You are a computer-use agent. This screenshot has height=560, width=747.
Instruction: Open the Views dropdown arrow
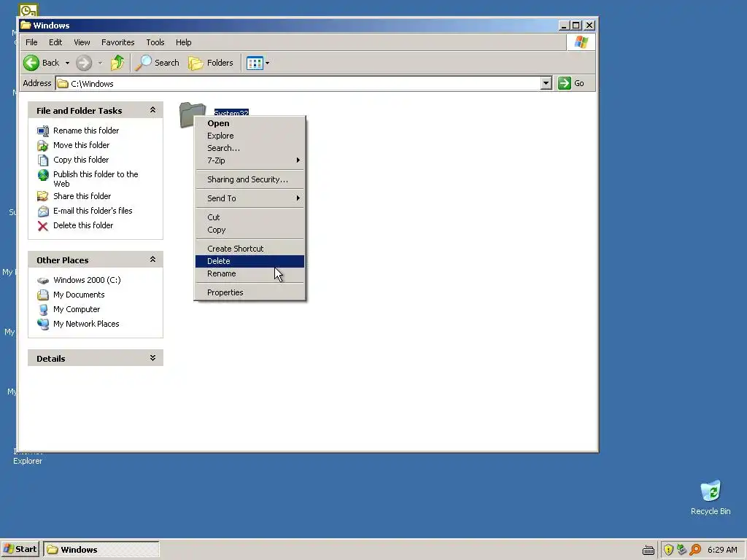[267, 63]
